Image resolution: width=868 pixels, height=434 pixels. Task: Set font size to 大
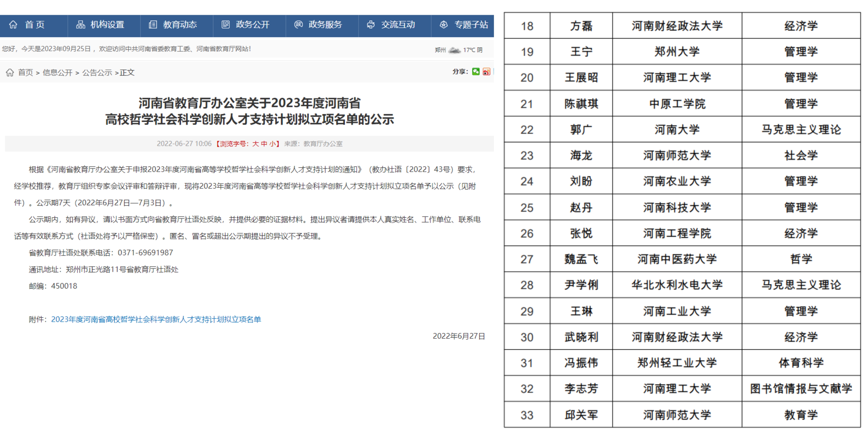click(255, 144)
